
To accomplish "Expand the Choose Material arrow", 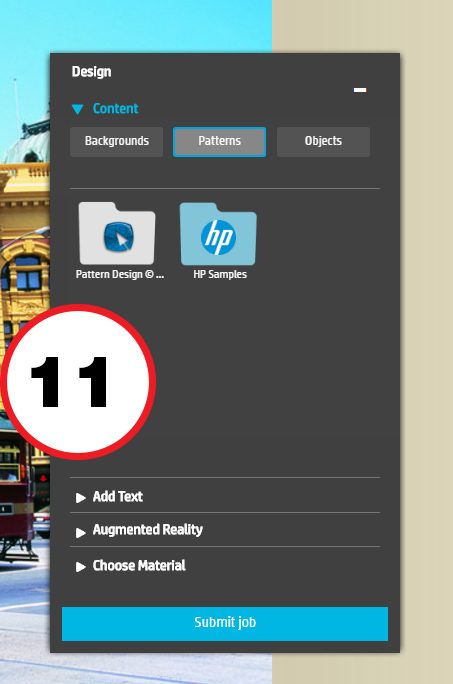I will [80, 567].
